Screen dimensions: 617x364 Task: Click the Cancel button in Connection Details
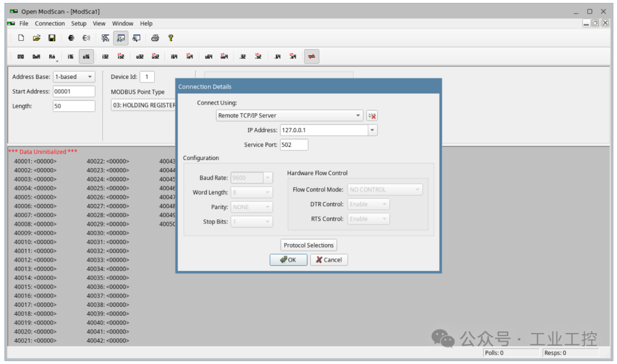(328, 260)
